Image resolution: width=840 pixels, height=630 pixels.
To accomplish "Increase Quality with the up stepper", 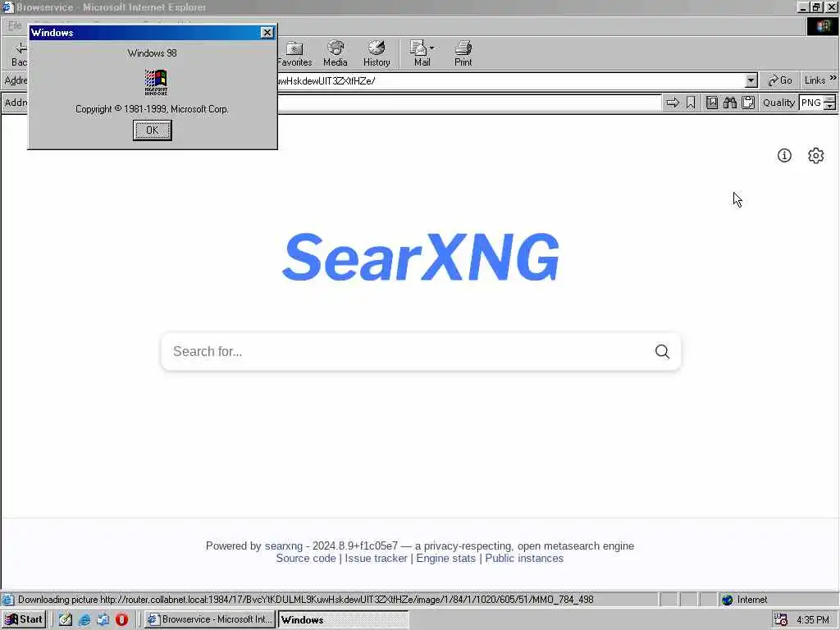I will click(x=830, y=98).
